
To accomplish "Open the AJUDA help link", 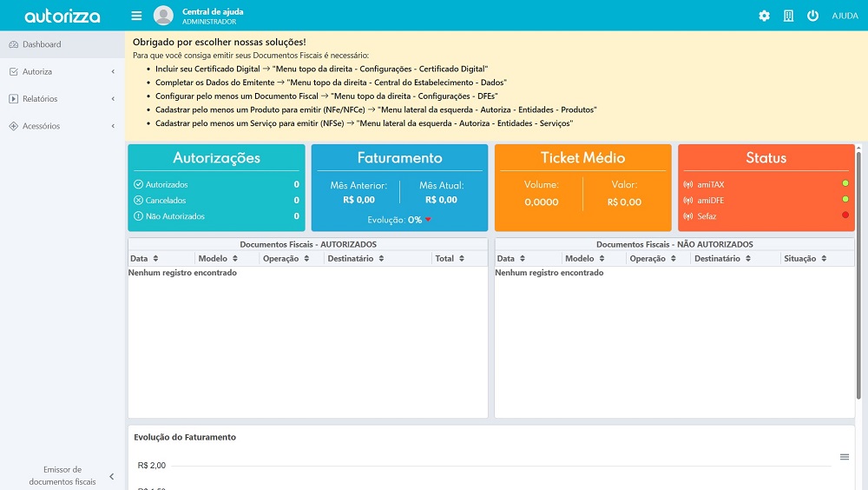I will click(x=845, y=16).
